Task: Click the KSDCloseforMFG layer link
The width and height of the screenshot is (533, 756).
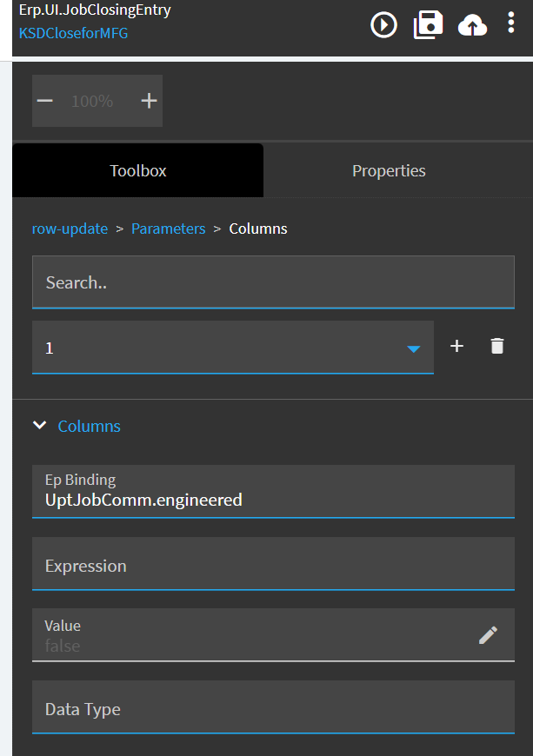Action: click(73, 34)
